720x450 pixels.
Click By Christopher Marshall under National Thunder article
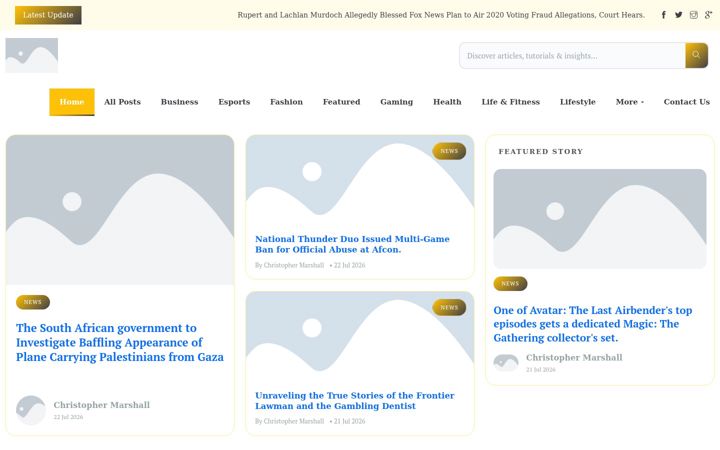coord(290,265)
